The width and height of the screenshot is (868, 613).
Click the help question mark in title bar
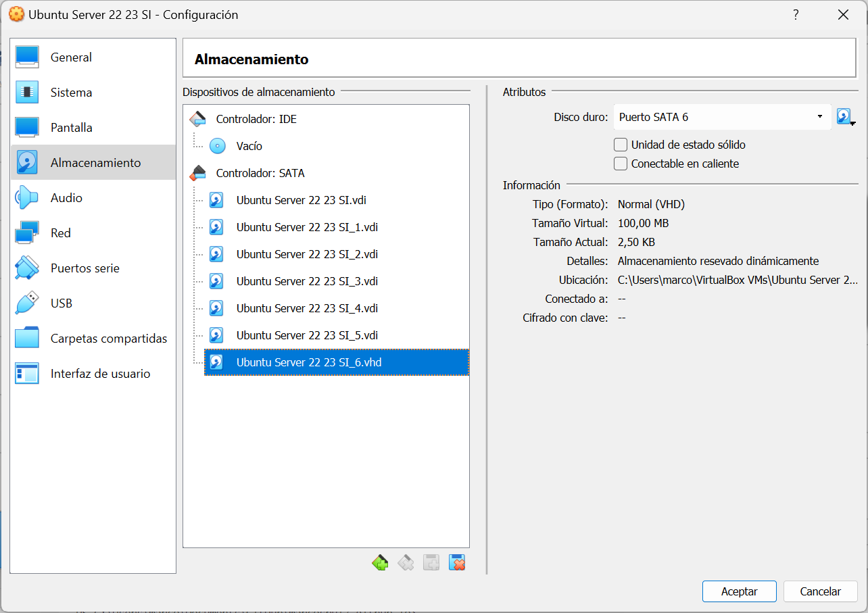[x=796, y=15]
